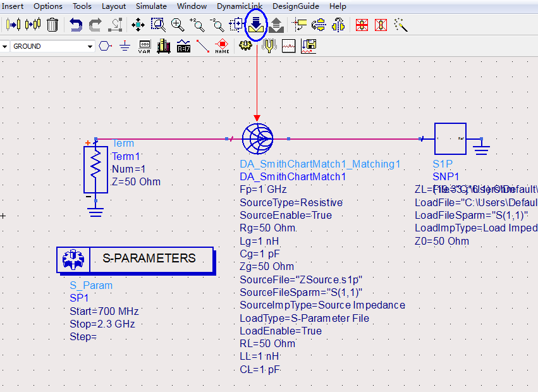Image resolution: width=538 pixels, height=392 pixels.
Task: Click 'SourceFile="ZSource.s1p"' text
Action: pyautogui.click(x=301, y=279)
